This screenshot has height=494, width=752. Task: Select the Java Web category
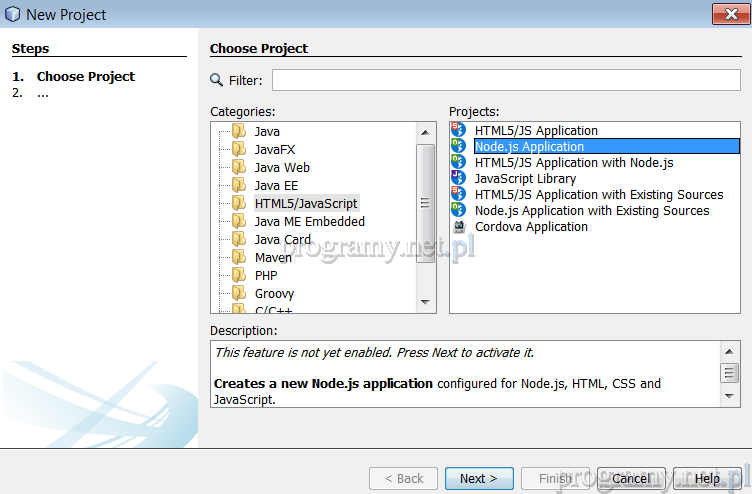(282, 167)
